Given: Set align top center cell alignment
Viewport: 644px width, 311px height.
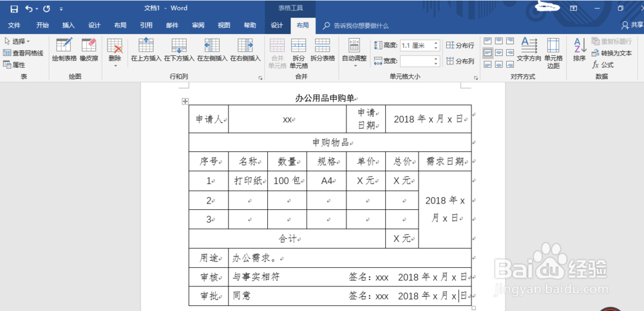Looking at the screenshot, I should pyautogui.click(x=498, y=41).
